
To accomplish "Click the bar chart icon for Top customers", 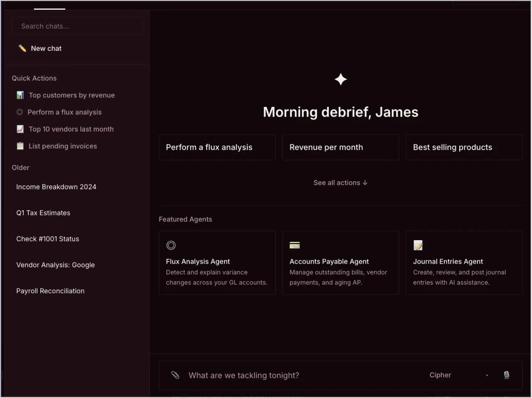I will [x=20, y=95].
